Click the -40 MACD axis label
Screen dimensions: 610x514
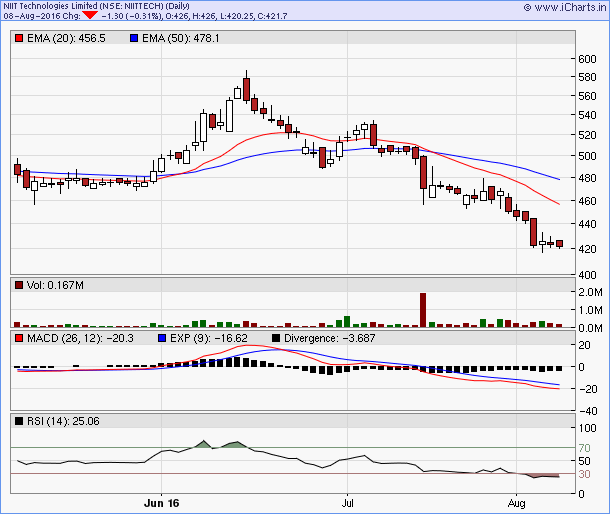coord(588,411)
